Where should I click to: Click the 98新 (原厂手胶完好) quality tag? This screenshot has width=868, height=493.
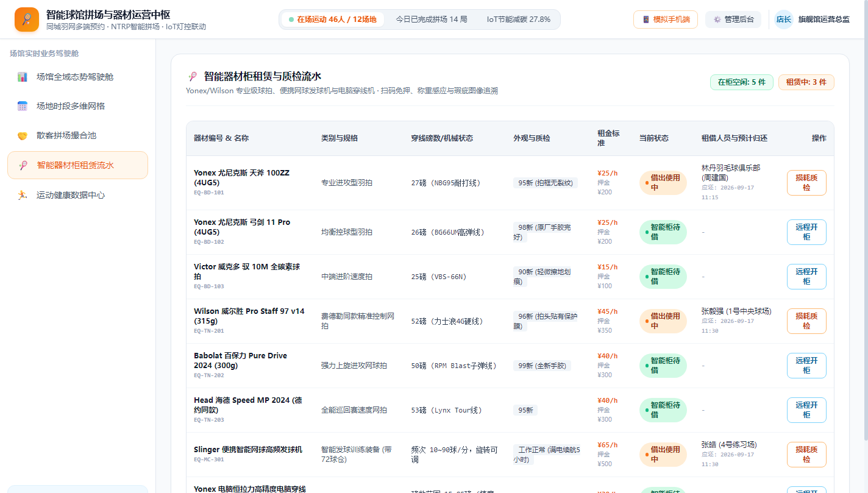[544, 232]
